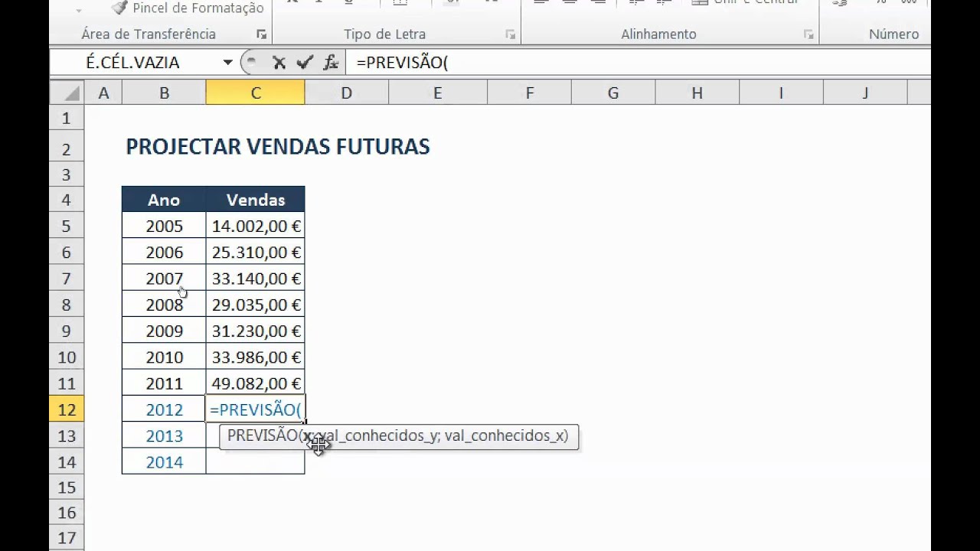The image size is (980, 551).
Task: Open the Insert Function fx icon
Action: (x=331, y=63)
